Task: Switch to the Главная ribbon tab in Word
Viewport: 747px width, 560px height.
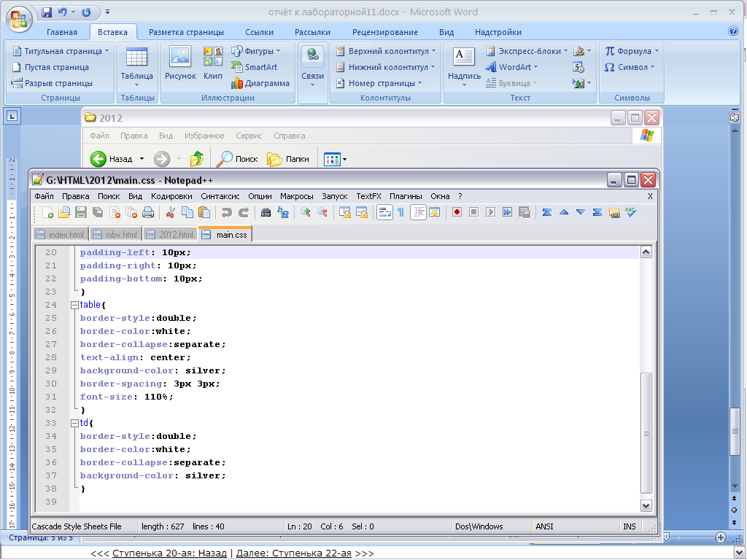Action: coord(62,32)
